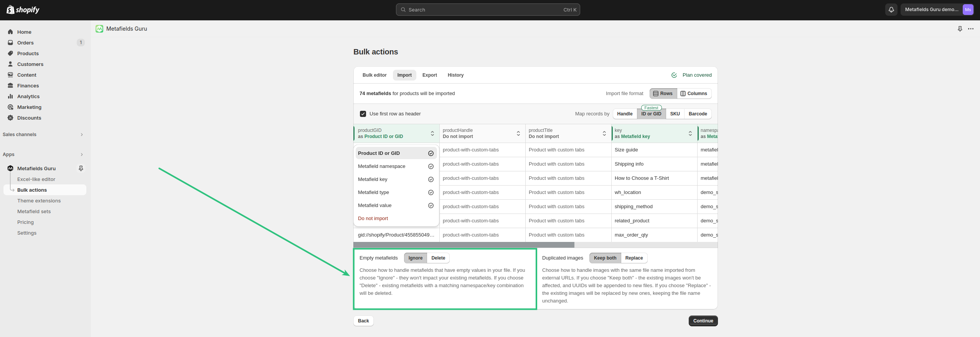Viewport: 980px width, 337px height.
Task: Map records by SKU
Action: 675,114
